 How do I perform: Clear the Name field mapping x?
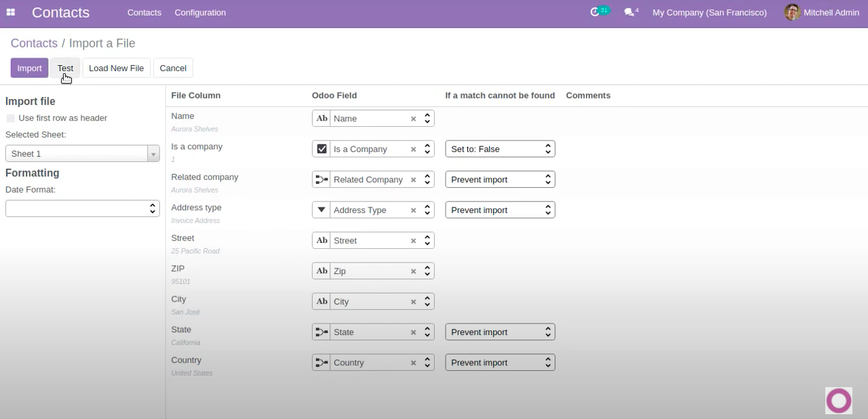(x=413, y=119)
